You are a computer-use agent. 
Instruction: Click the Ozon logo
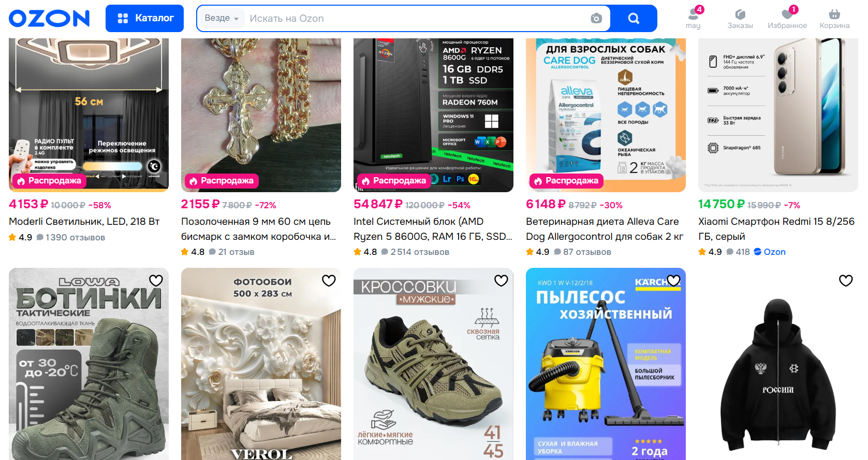(49, 19)
